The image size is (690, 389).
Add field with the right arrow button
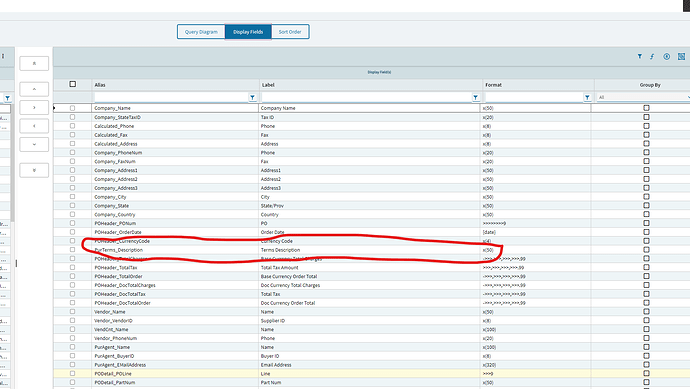coord(34,107)
